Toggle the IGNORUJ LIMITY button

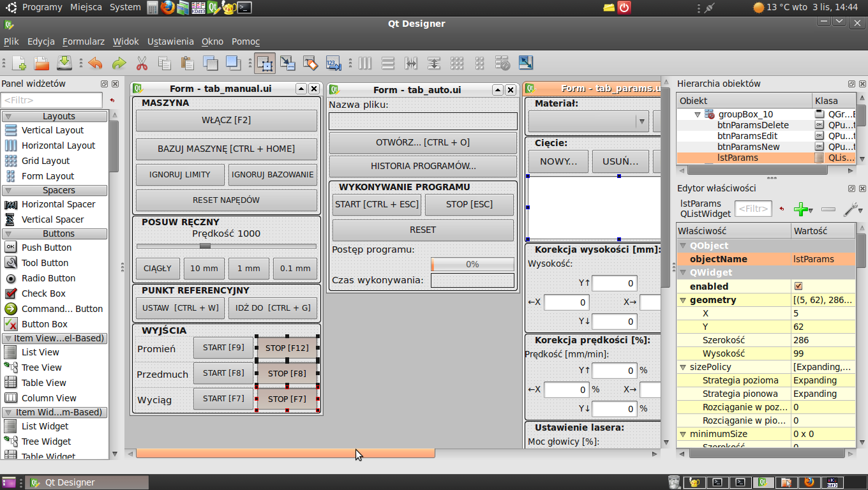[180, 175]
